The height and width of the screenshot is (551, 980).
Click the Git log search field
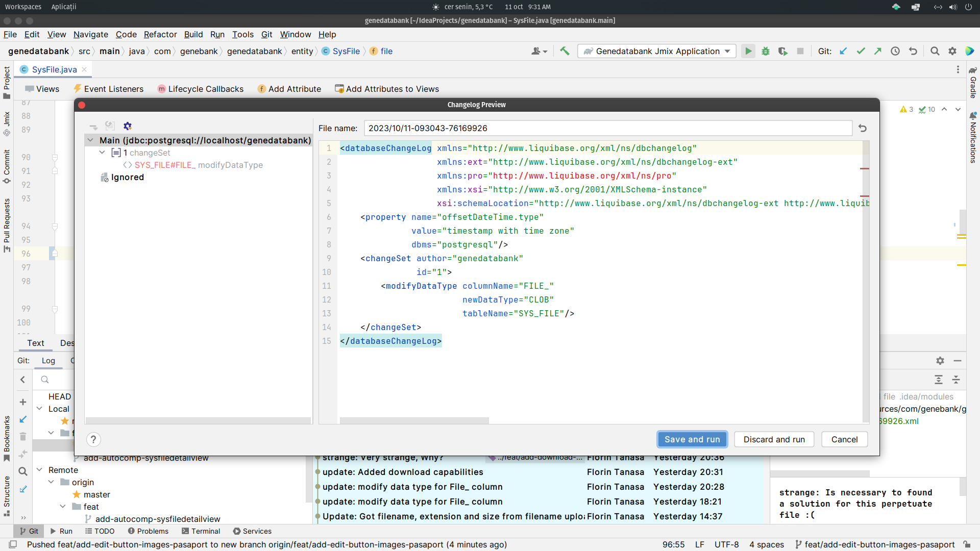tap(55, 380)
